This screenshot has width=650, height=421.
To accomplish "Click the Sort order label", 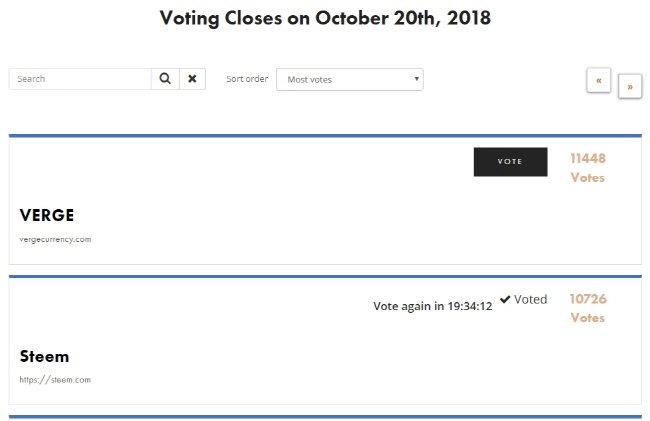I will pos(247,79).
